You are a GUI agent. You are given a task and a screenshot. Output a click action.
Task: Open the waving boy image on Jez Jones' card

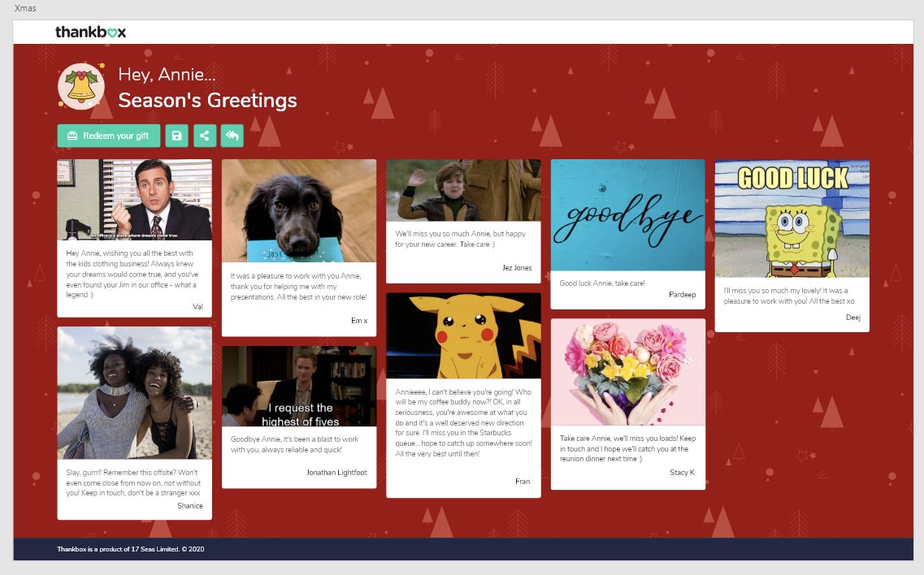[x=463, y=190]
